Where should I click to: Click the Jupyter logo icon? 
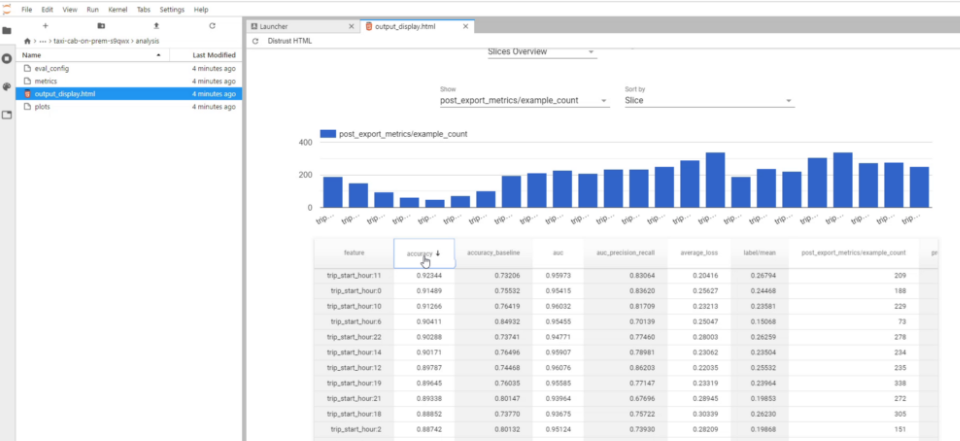pos(7,9)
